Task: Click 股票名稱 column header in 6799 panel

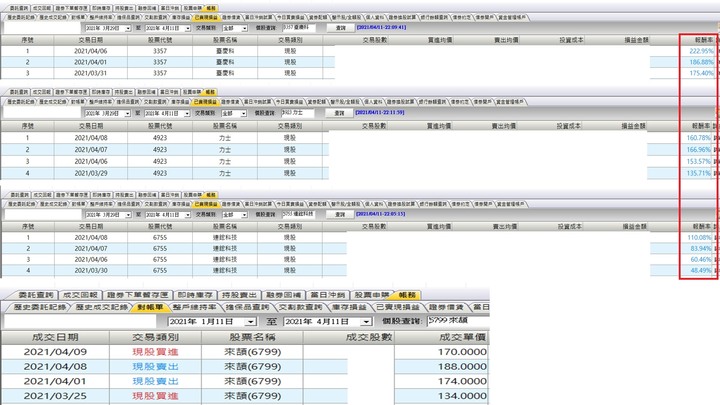Action: [x=252, y=337]
